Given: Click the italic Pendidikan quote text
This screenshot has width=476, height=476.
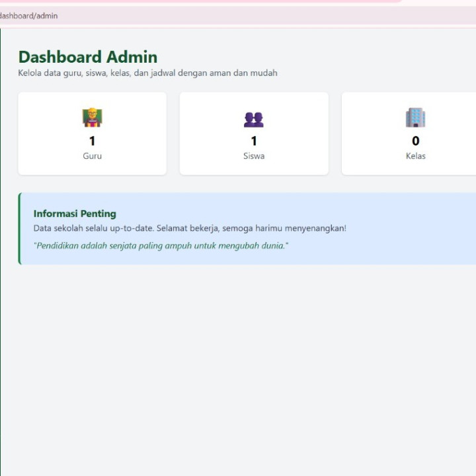Looking at the screenshot, I should point(161,246).
